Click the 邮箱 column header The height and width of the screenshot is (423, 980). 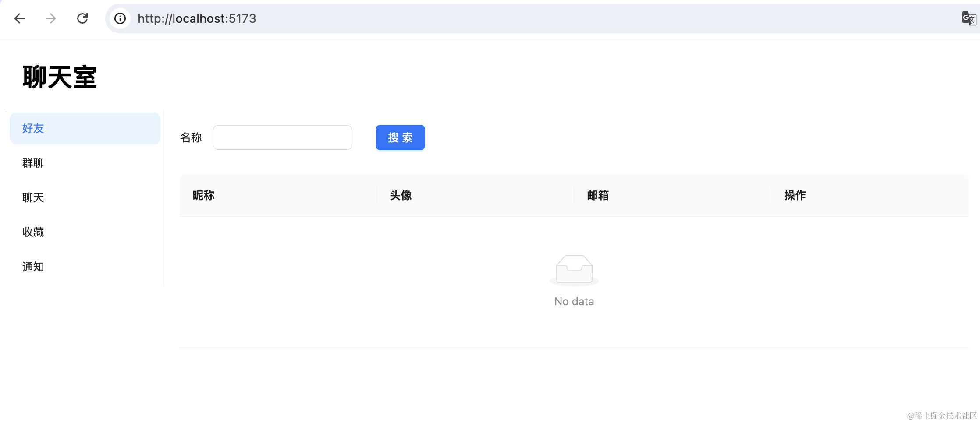coord(598,195)
